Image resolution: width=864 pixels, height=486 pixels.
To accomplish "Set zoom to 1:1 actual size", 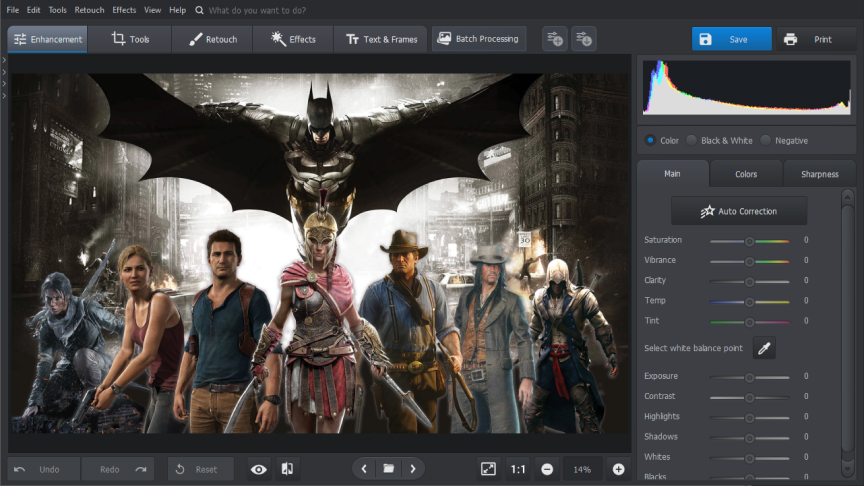I will [518, 469].
